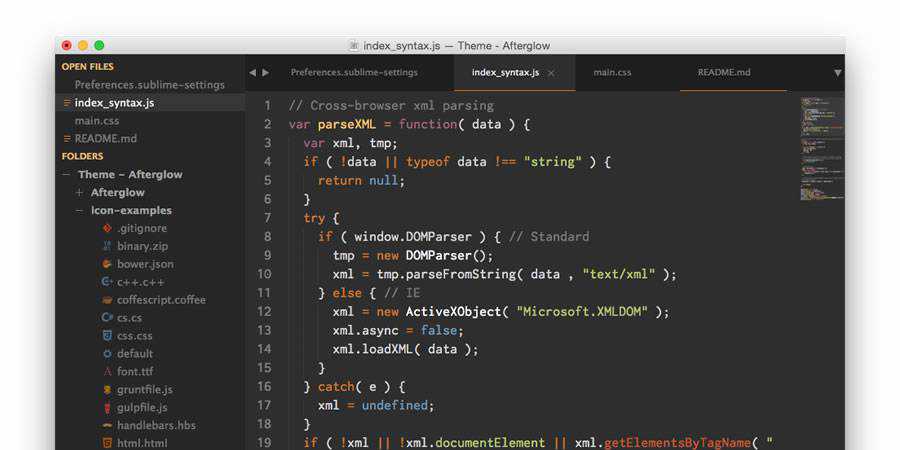This screenshot has height=450, width=900.
Task: Open the tab list dropdown arrow
Action: 837,73
